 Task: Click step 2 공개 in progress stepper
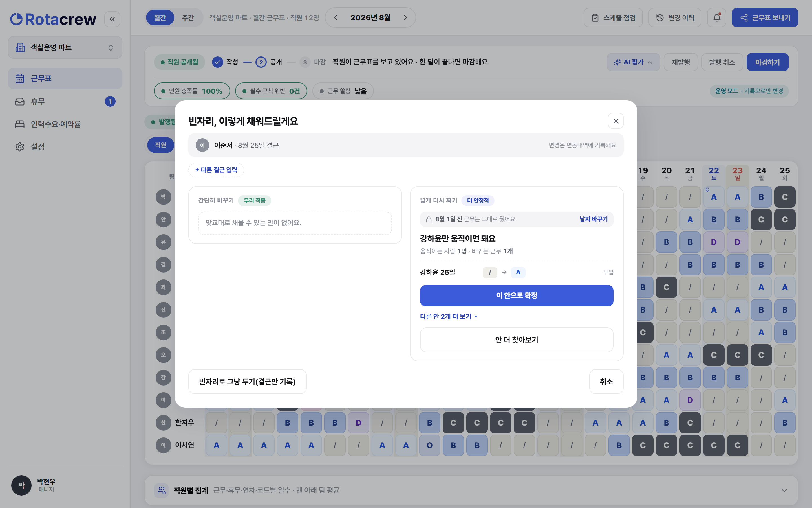point(268,62)
